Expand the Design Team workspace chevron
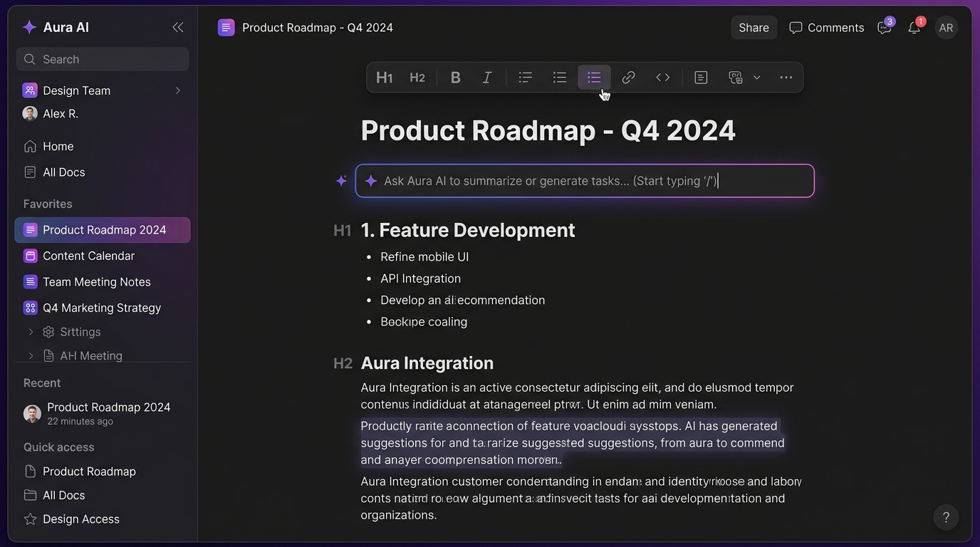 click(178, 90)
